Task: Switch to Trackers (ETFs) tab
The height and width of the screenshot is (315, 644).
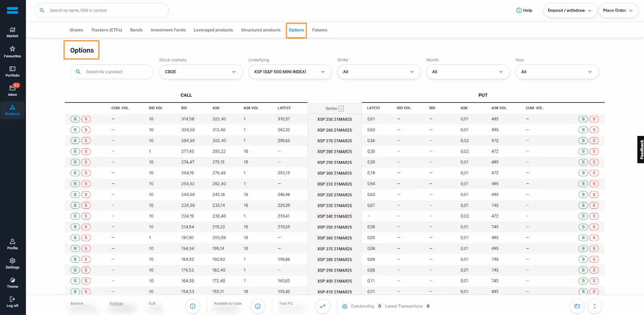Action: [107, 30]
